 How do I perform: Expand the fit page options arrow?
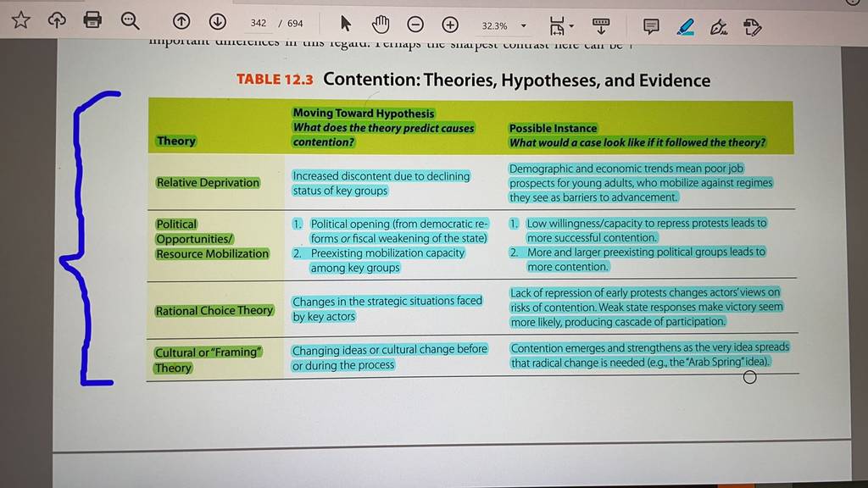[x=571, y=26]
